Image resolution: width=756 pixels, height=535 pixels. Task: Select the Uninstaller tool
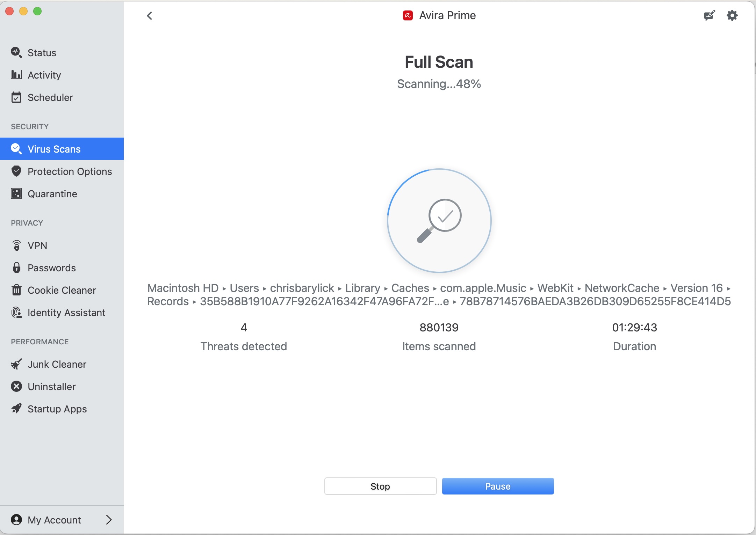(x=52, y=387)
